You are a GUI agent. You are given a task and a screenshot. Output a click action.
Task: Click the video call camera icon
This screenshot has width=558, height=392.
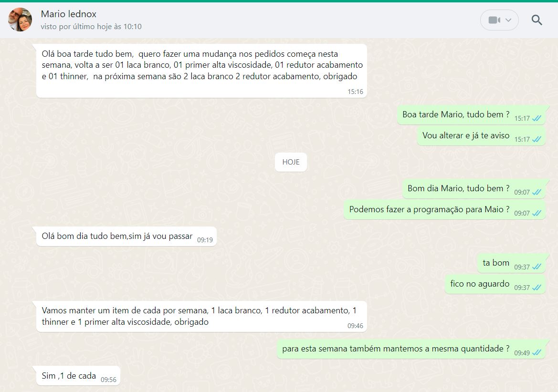(494, 20)
